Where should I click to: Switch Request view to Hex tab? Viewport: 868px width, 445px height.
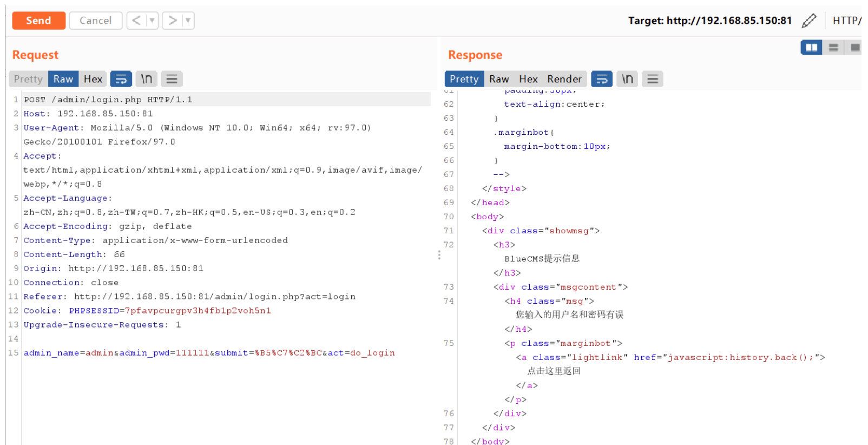tap(93, 79)
